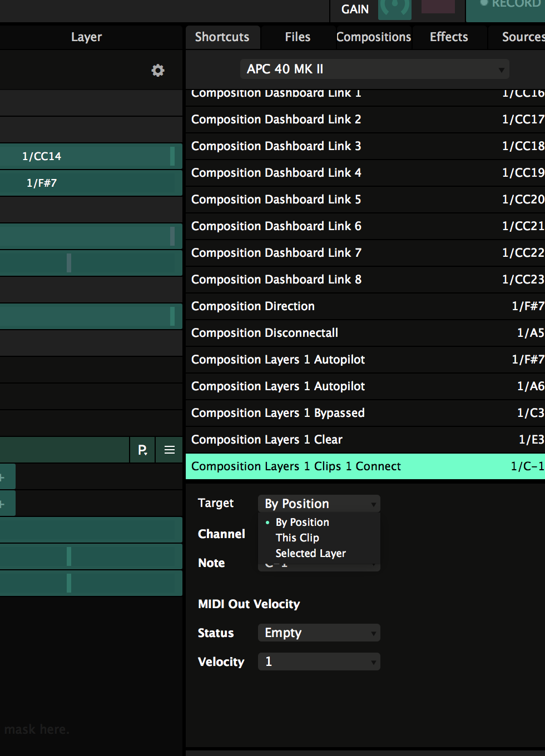Switch to the Files tab
This screenshot has width=545, height=756.
(x=298, y=37)
